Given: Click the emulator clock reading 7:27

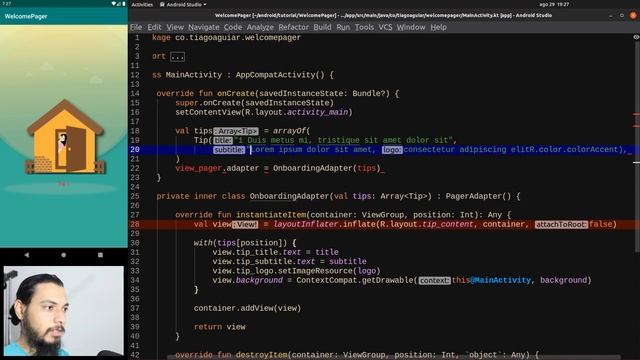Looking at the screenshot, I should click(x=7, y=4).
